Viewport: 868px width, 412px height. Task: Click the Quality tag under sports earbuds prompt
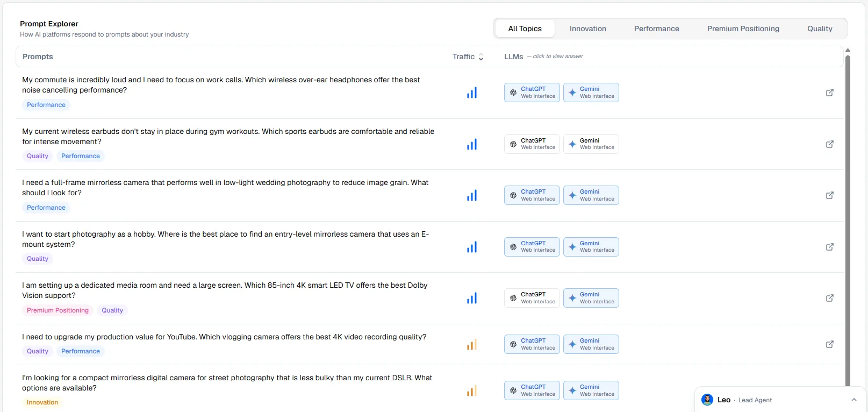(38, 156)
